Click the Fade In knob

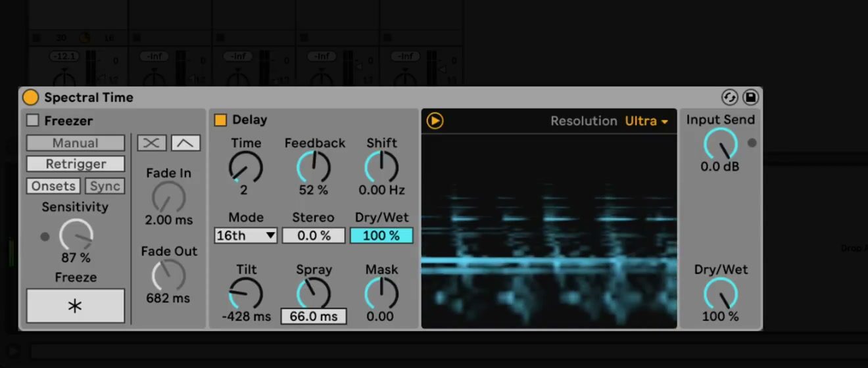coord(168,197)
